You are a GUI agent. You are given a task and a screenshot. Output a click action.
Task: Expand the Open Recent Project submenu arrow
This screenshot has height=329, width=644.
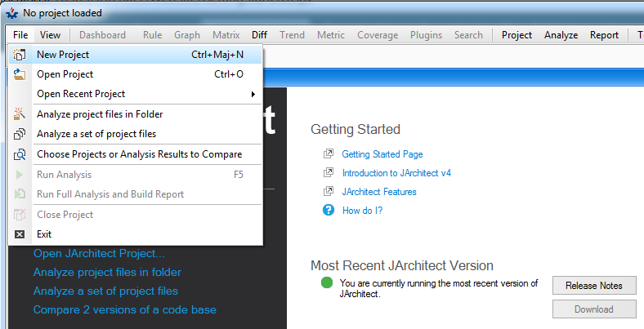[253, 95]
